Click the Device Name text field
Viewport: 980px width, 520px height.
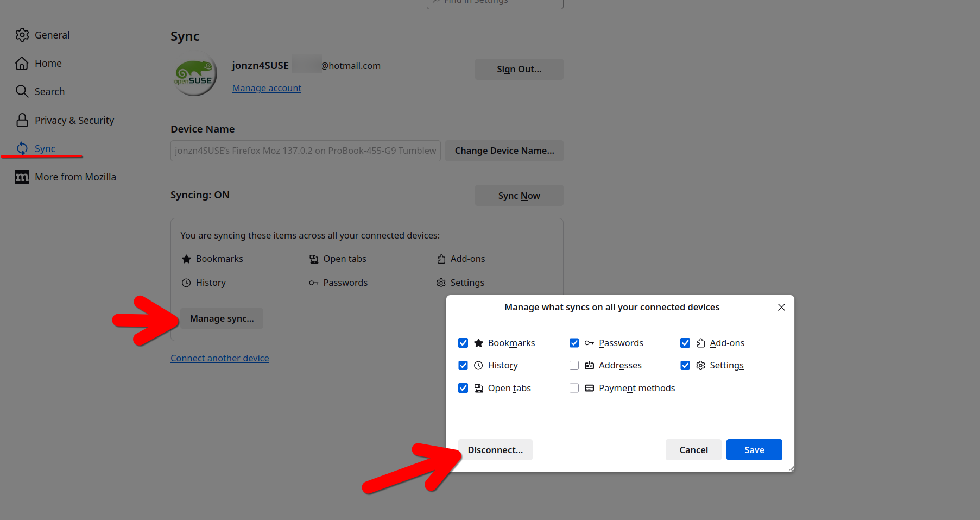point(305,151)
